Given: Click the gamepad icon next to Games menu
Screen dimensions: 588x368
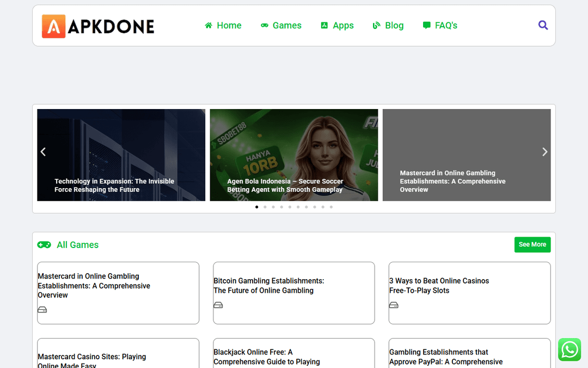Looking at the screenshot, I should (265, 25).
